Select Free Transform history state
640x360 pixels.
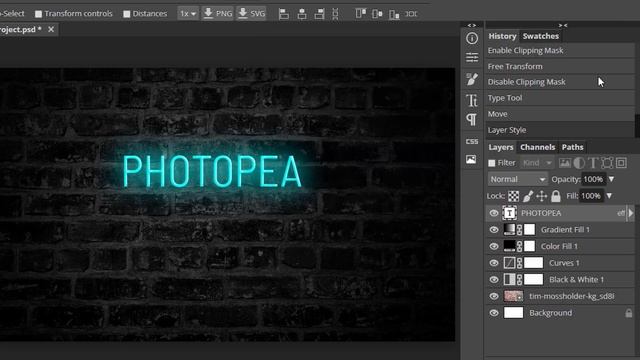point(560,66)
